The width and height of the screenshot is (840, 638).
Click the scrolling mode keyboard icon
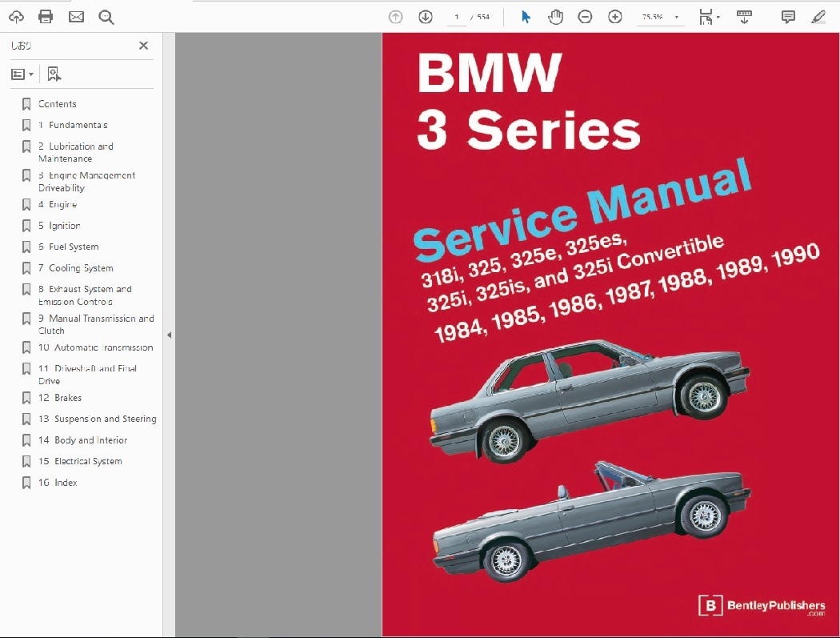[x=744, y=17]
